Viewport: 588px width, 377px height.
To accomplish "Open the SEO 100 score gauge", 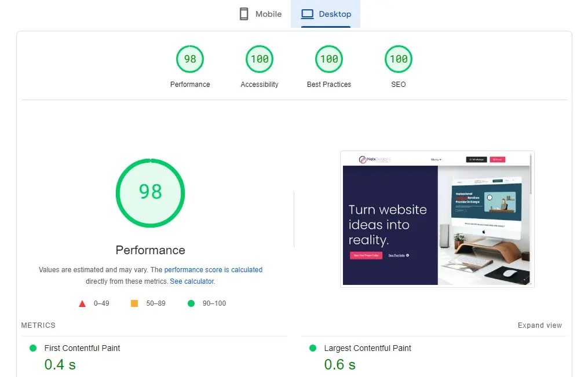I will pyautogui.click(x=398, y=58).
